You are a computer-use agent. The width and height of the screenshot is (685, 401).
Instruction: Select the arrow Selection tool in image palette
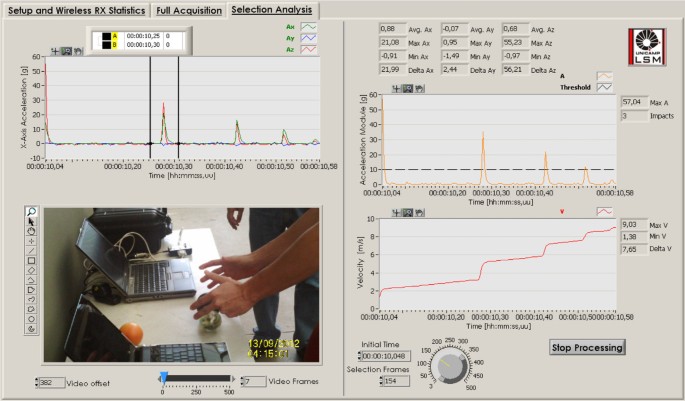[31, 221]
